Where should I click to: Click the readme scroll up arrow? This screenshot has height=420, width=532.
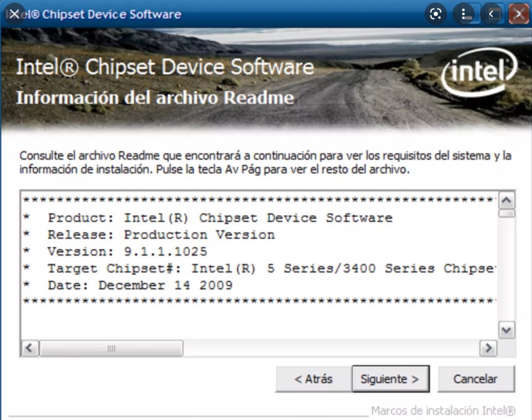(506, 200)
